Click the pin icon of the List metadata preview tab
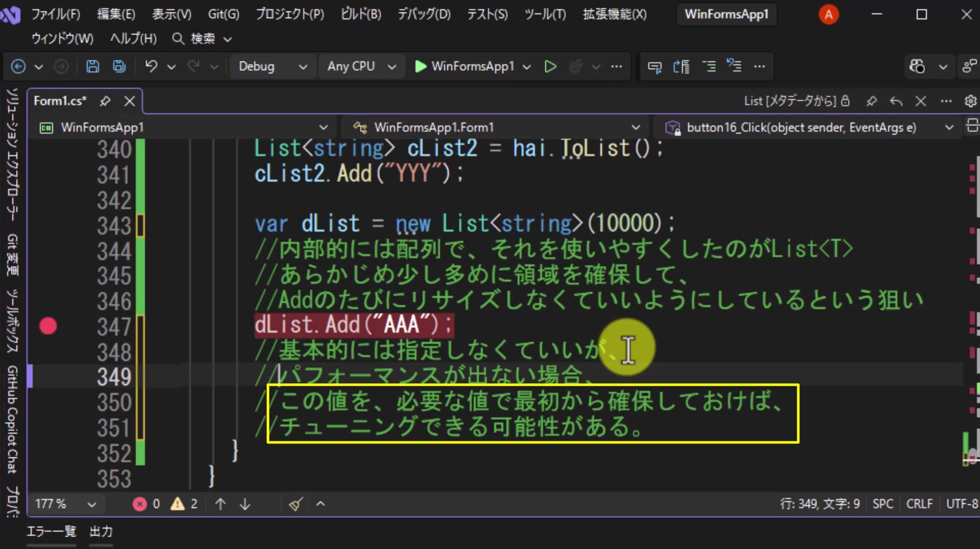Screen dimensions: 980x549 (872, 101)
